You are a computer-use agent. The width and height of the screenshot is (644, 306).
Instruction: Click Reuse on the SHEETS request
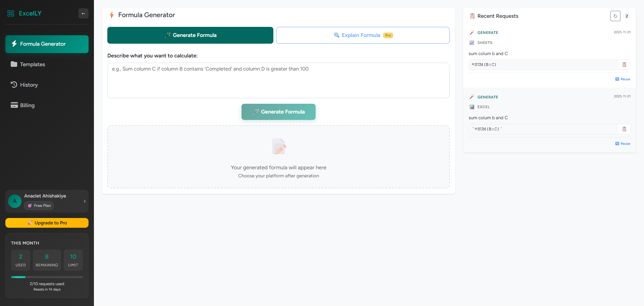[623, 79]
